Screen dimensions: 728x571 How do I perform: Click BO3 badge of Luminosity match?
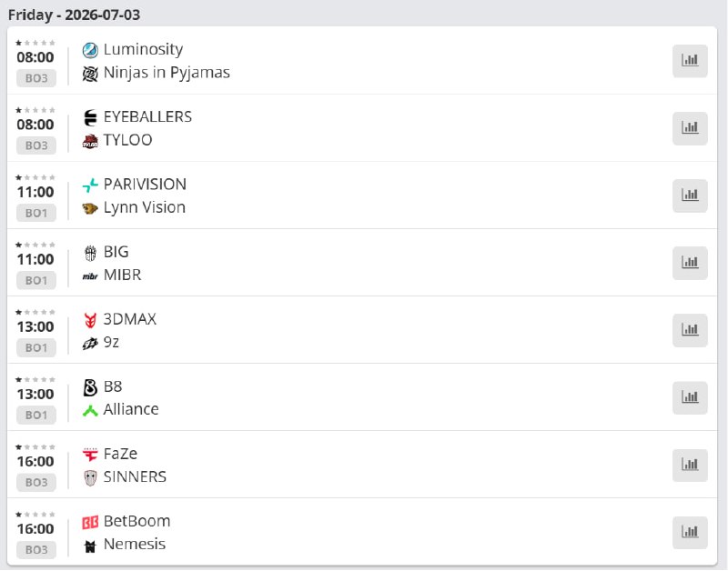pos(36,78)
